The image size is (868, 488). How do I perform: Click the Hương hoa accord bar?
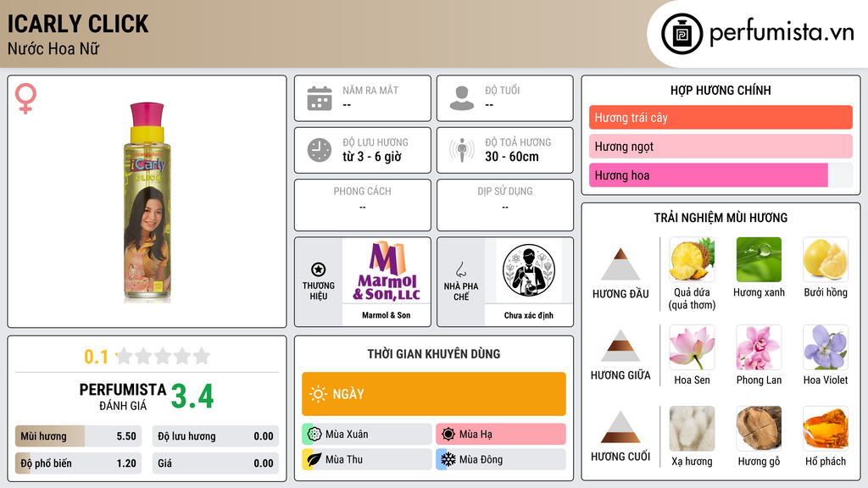(x=721, y=175)
